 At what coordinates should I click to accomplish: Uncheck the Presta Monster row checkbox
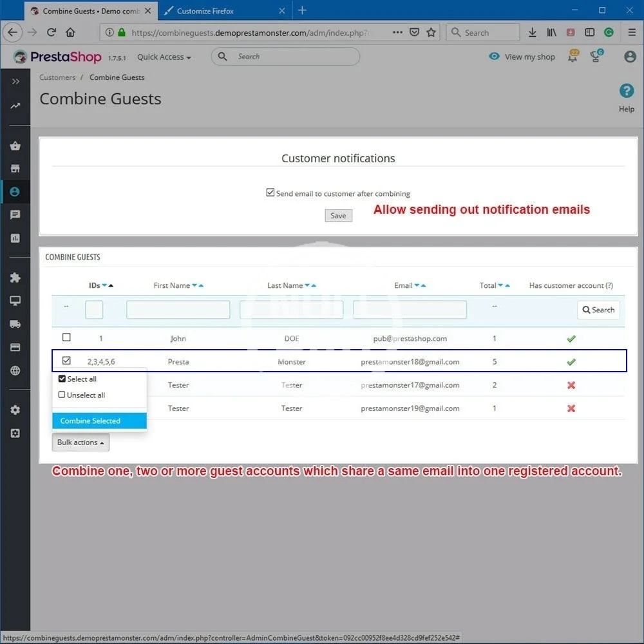click(x=66, y=361)
